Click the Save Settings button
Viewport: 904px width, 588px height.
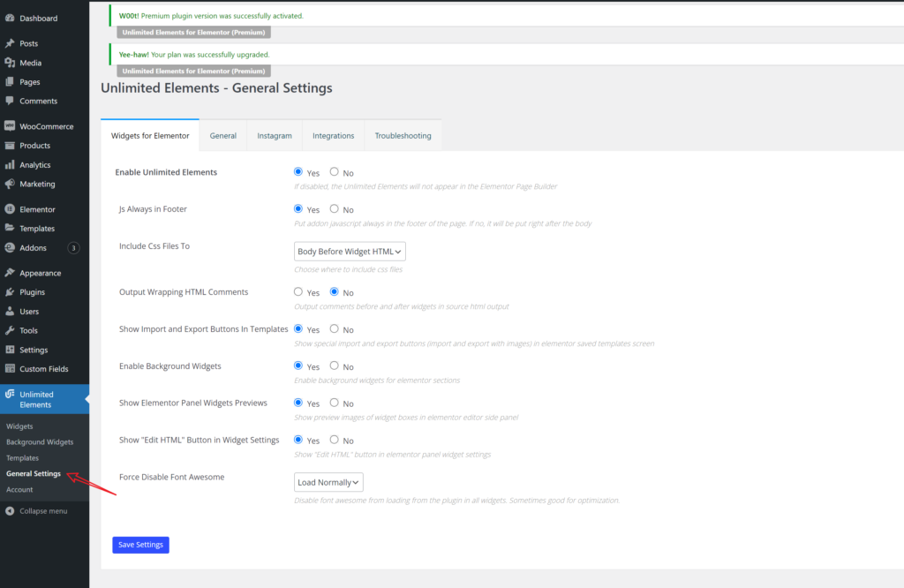[x=140, y=545]
